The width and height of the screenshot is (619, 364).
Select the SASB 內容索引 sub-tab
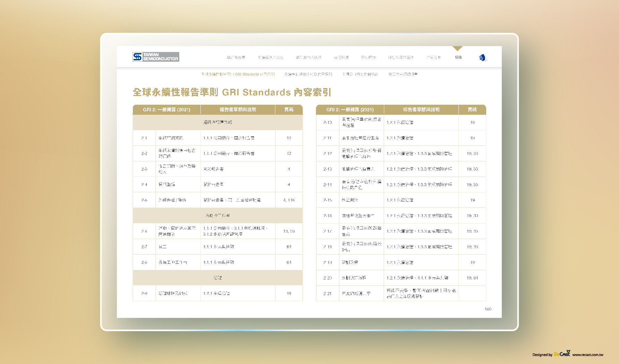308,74
